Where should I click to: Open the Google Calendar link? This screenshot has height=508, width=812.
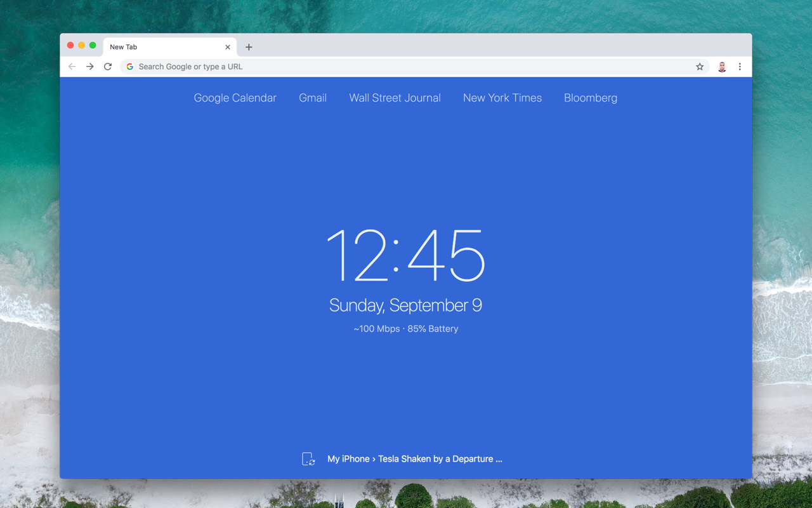(x=235, y=98)
